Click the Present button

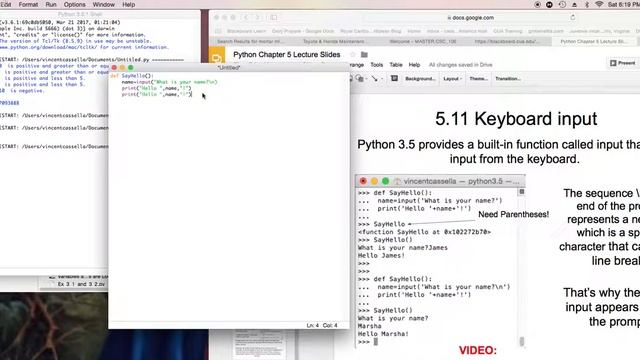[x=622, y=63]
